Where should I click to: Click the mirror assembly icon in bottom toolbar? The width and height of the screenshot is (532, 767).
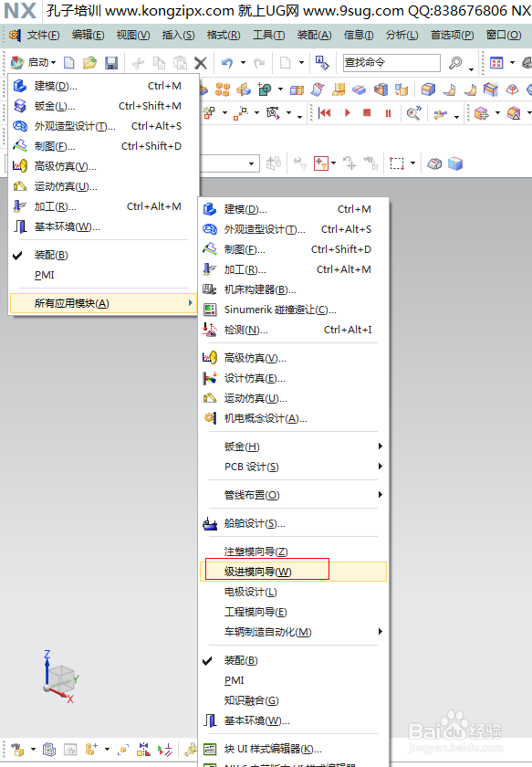click(x=143, y=749)
